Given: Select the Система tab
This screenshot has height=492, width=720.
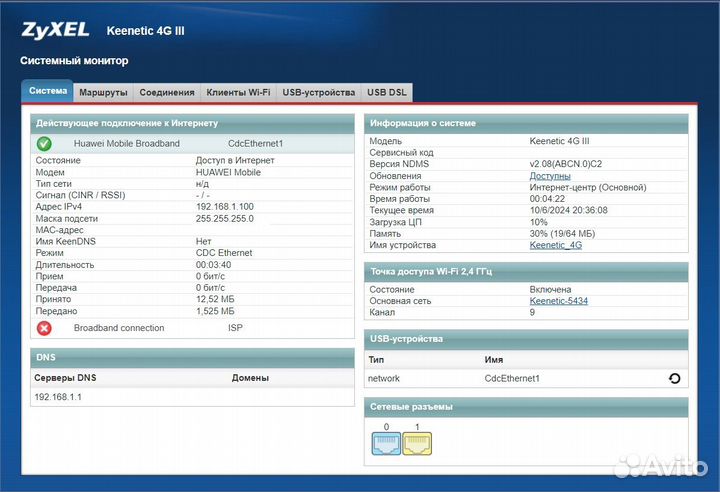Looking at the screenshot, I should pos(48,91).
